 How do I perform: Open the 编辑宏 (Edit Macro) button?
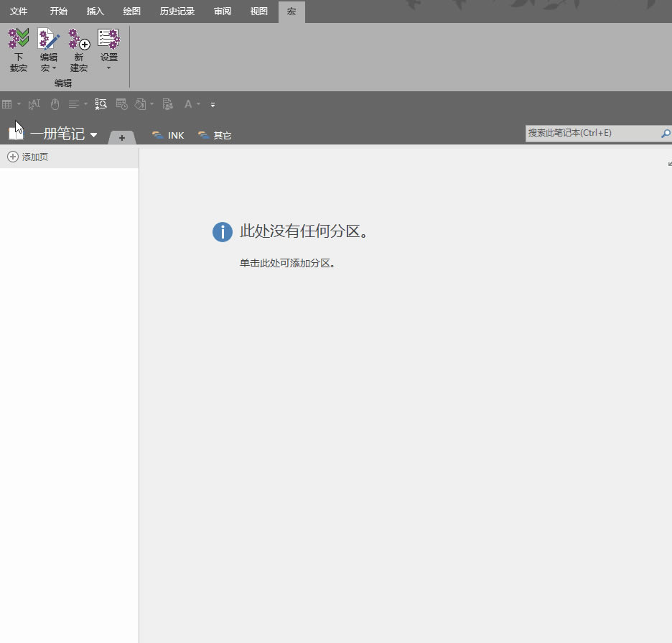coord(48,50)
